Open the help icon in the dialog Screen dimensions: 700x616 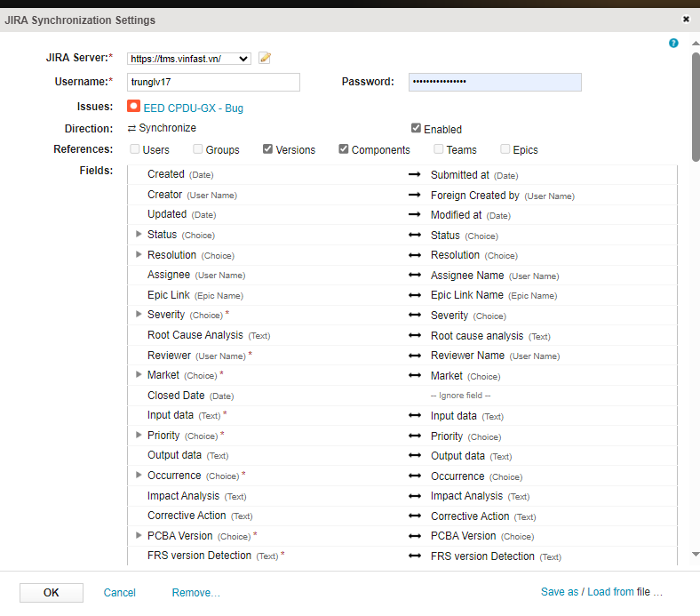click(673, 43)
